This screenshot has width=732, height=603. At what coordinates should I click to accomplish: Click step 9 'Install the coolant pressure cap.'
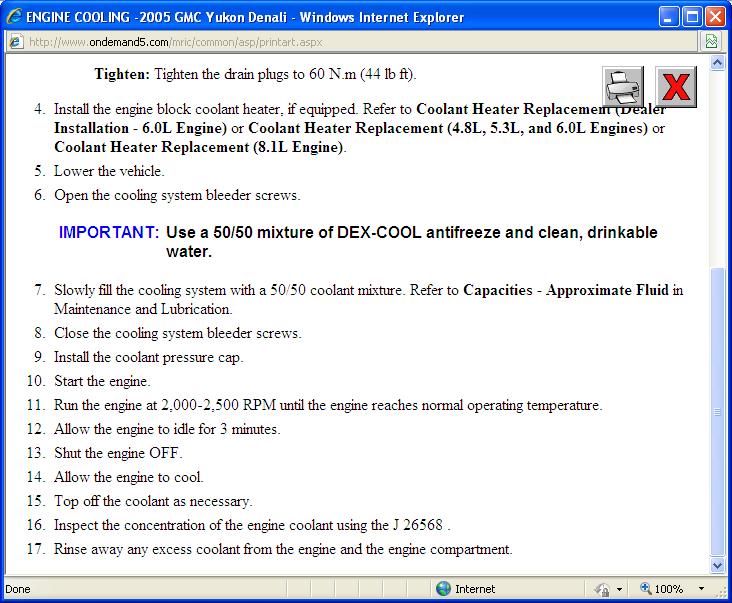coord(148,357)
